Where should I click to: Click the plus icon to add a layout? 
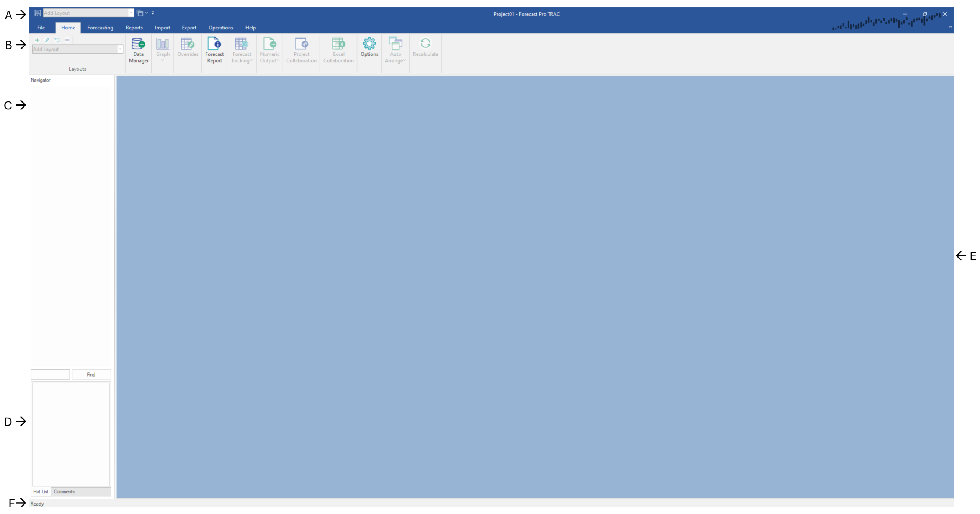[37, 40]
